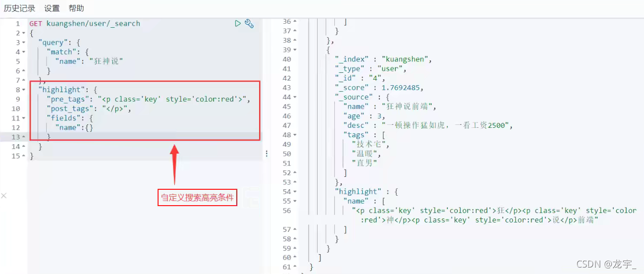Open the wrench settings icon for request

click(249, 23)
